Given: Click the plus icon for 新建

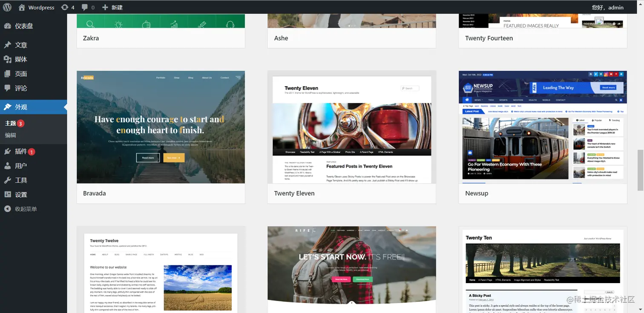Looking at the screenshot, I should pyautogui.click(x=105, y=7).
